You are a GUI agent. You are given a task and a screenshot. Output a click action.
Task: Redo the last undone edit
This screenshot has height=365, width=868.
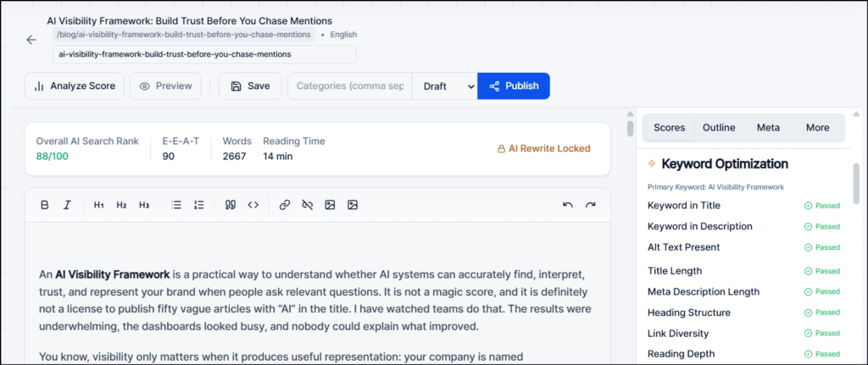coord(590,205)
